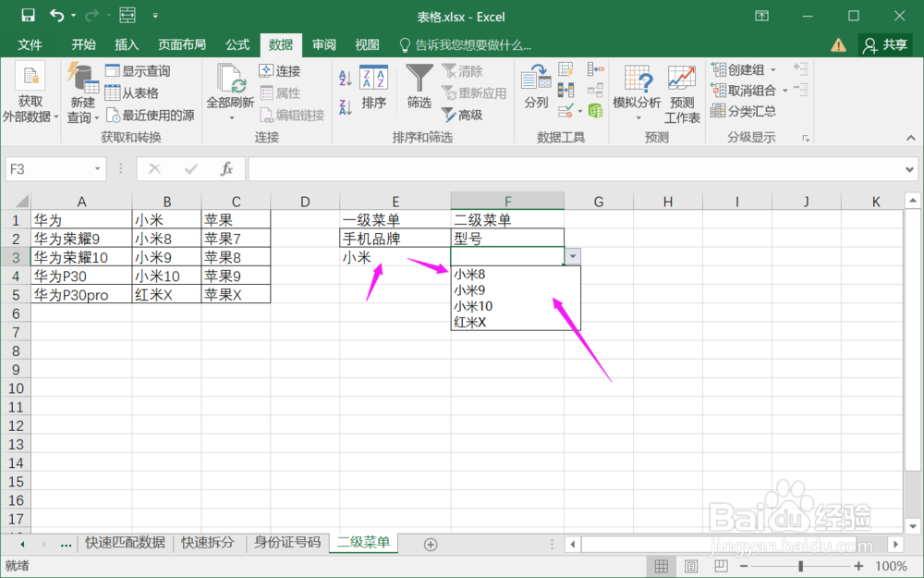The width and height of the screenshot is (924, 578).
Task: Expand the formula bar
Action: [x=909, y=170]
